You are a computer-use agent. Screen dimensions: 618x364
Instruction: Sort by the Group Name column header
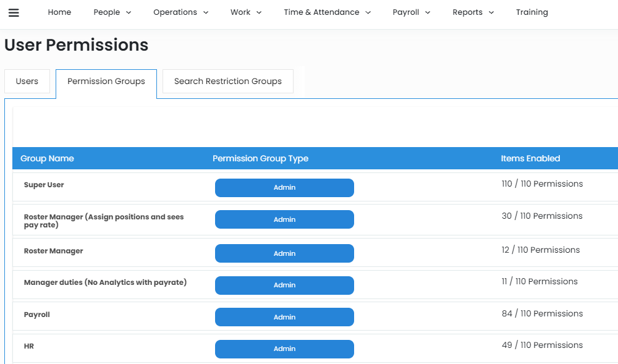point(47,159)
